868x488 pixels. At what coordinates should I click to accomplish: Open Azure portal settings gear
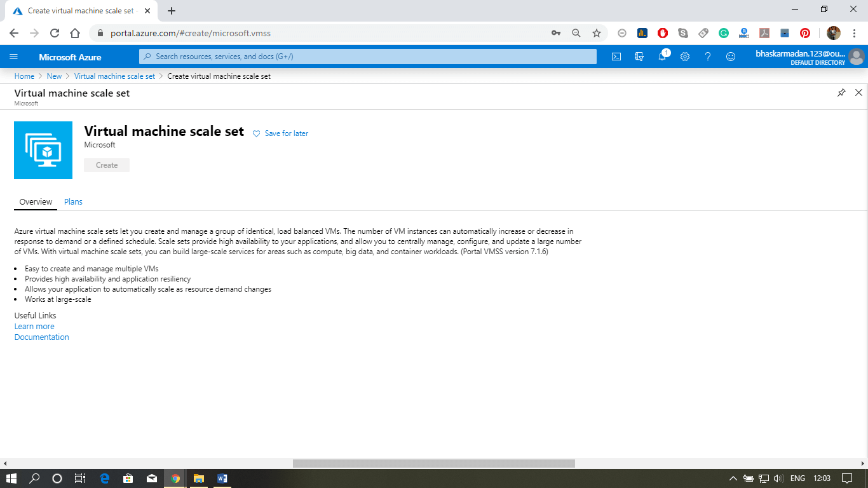point(684,57)
